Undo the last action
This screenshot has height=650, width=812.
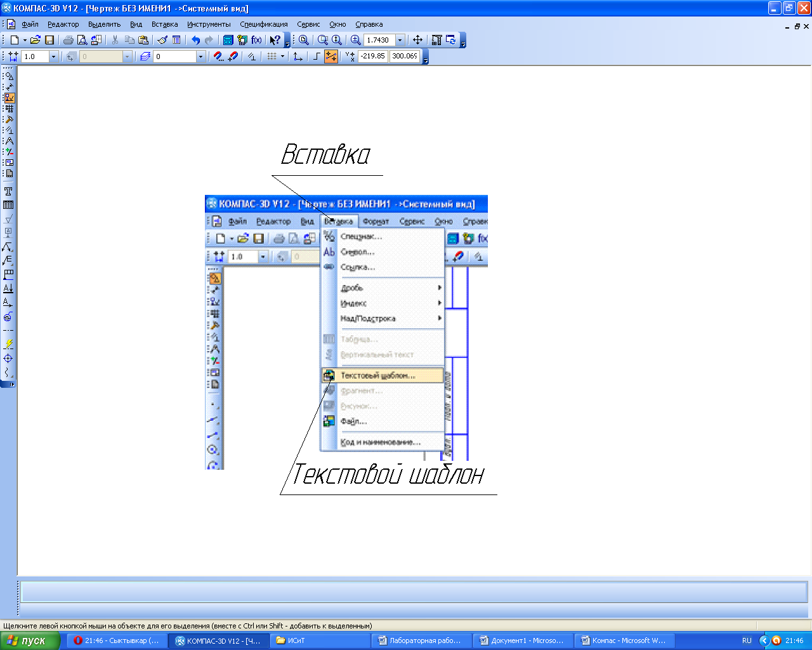pyautogui.click(x=195, y=40)
